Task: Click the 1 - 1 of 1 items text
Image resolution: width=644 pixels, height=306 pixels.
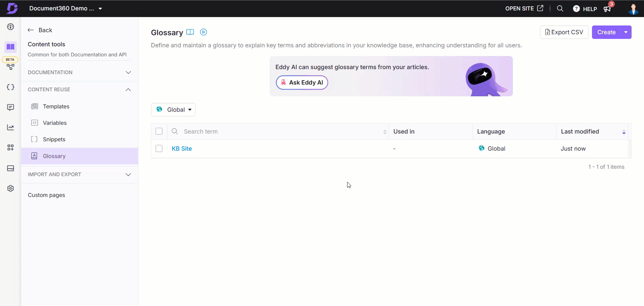Action: coord(606,167)
